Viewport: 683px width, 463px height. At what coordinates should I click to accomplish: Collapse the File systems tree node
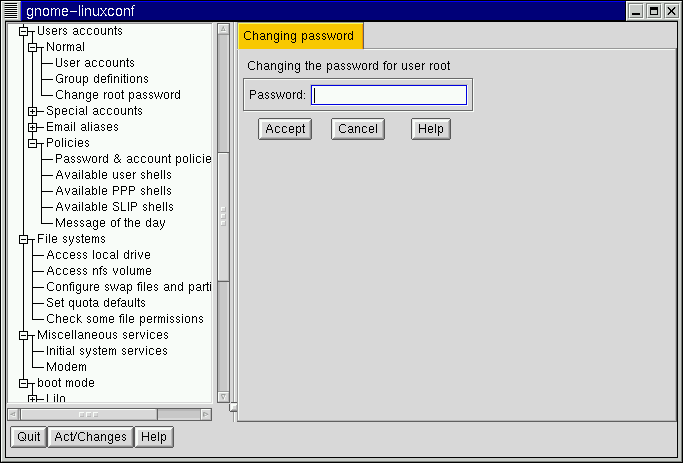(x=23, y=239)
